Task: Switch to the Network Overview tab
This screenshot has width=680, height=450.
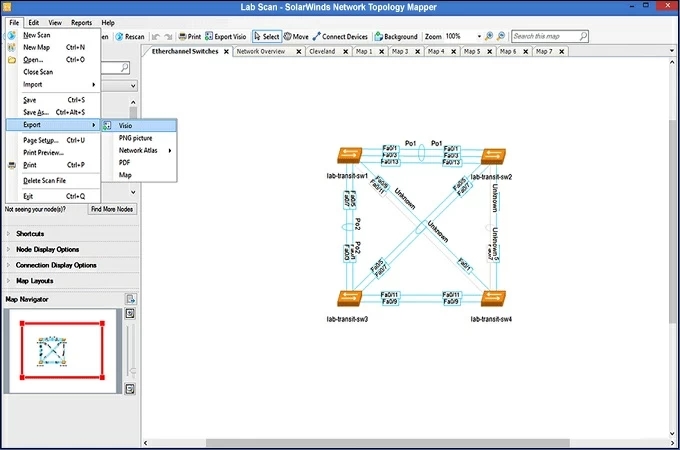Action: click(261, 52)
